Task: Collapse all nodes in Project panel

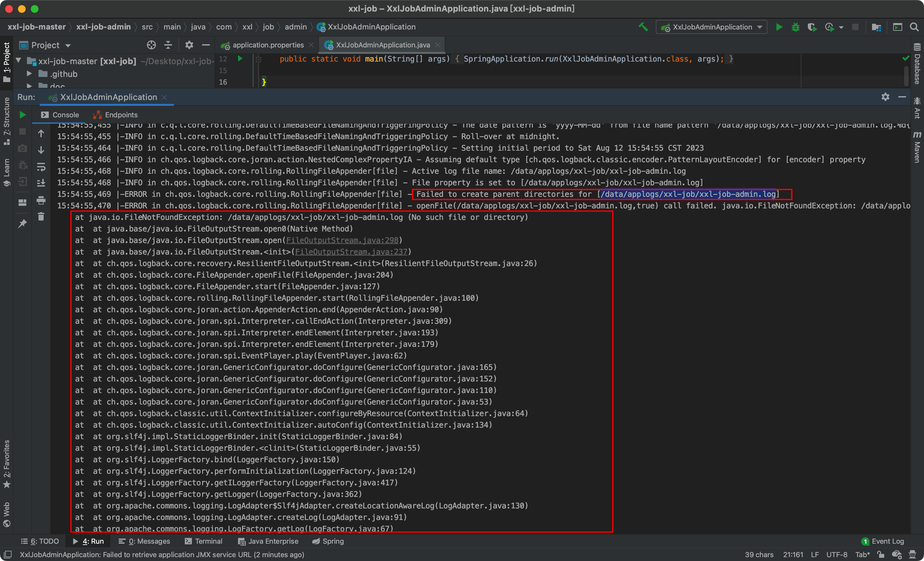Action: point(168,45)
